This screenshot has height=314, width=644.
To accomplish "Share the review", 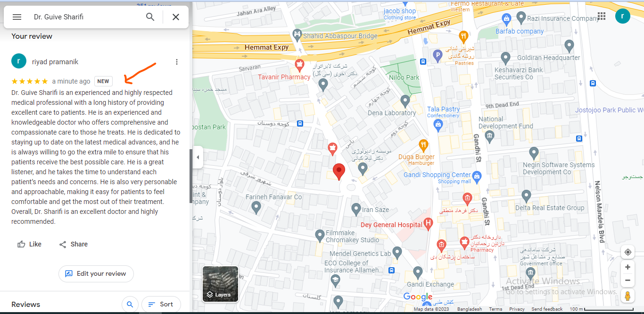I will (74, 244).
